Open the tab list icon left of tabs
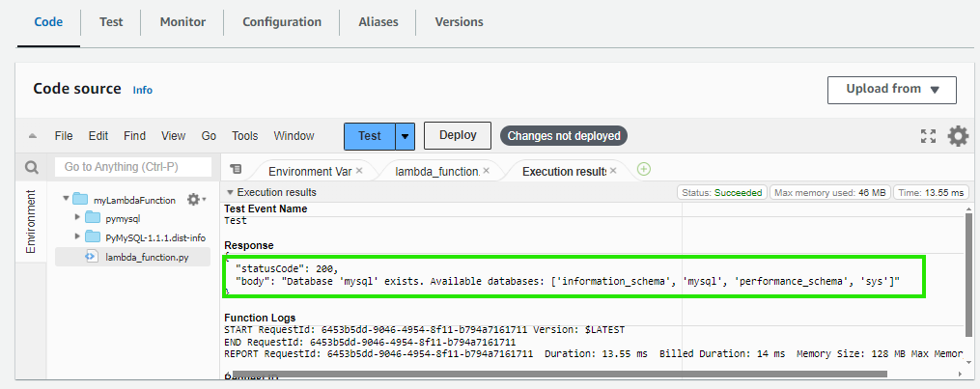The width and height of the screenshot is (980, 389). [x=236, y=170]
